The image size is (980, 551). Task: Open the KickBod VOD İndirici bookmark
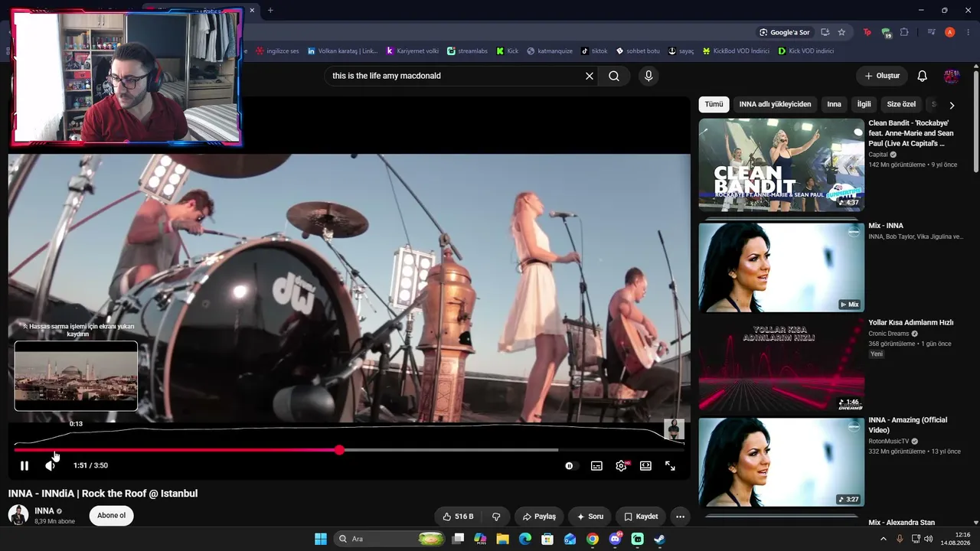click(736, 51)
